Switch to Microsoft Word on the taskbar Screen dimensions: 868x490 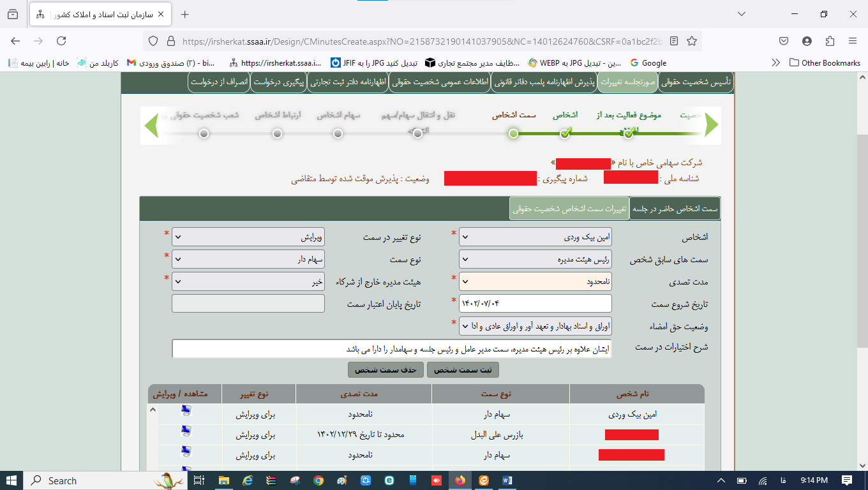(x=508, y=480)
